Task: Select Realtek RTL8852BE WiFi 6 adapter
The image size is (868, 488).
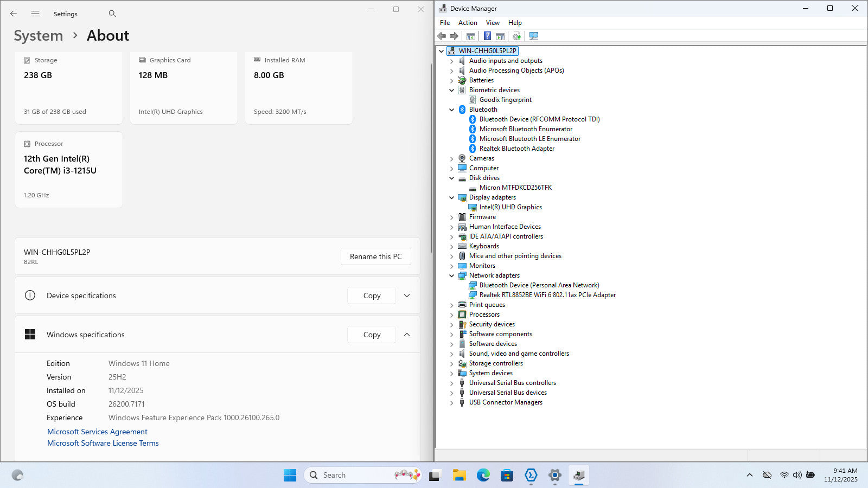Action: tap(547, 295)
